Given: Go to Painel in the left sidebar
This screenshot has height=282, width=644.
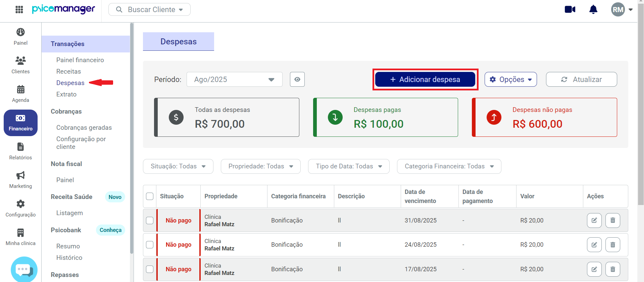Looking at the screenshot, I should pyautogui.click(x=20, y=37).
